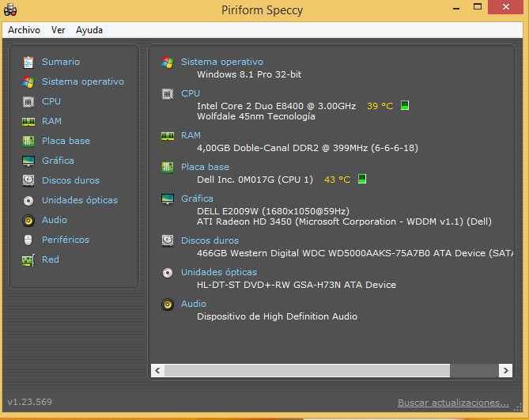Image resolution: width=529 pixels, height=420 pixels.
Task: Click the 43 °C motherboard temperature value
Action: (x=338, y=180)
